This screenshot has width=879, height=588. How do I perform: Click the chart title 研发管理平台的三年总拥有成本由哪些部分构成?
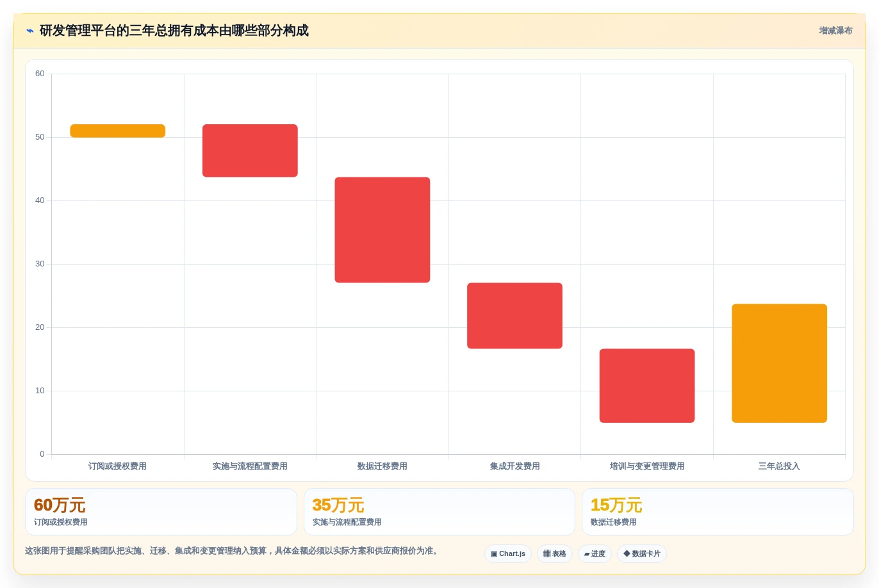pos(174,31)
